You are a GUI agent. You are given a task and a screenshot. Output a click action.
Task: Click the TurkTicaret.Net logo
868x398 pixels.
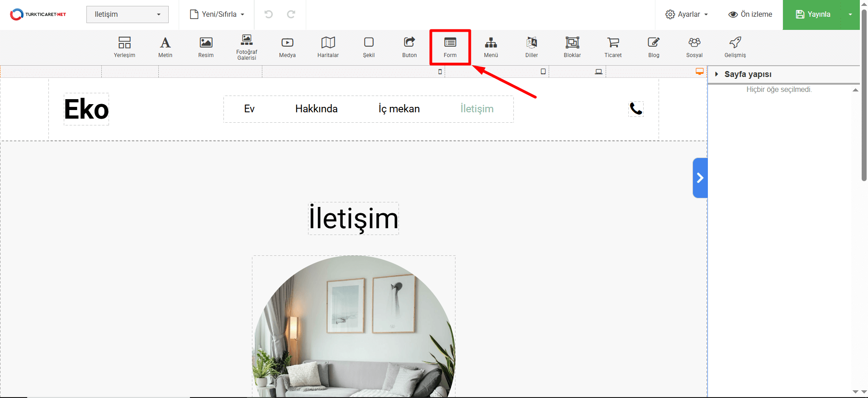pyautogui.click(x=38, y=14)
